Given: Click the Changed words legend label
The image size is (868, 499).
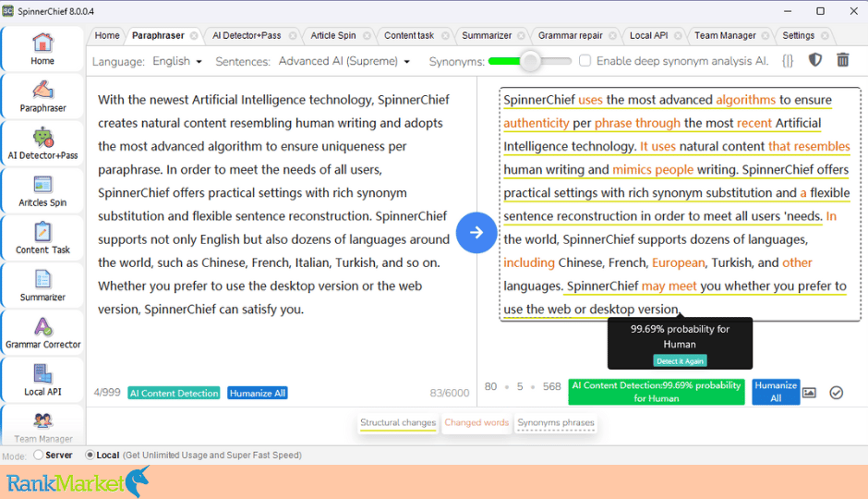Looking at the screenshot, I should 476,422.
